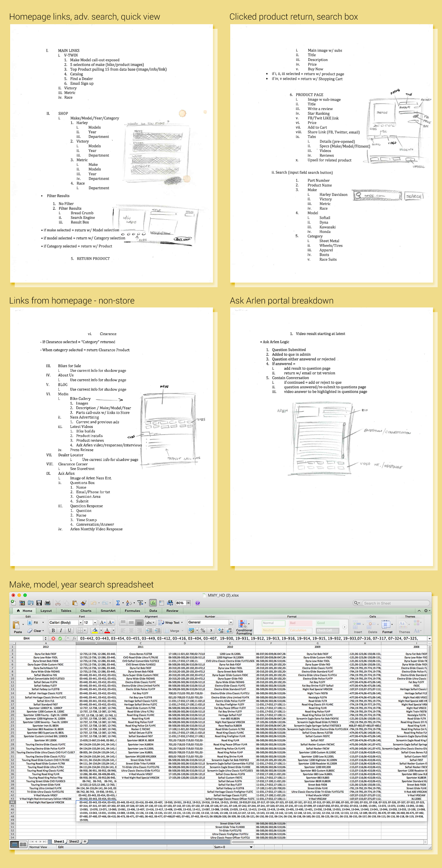Click the Filter funnel icon
Image resolution: width=442 pixels, height=868 pixels.
[140, 603]
